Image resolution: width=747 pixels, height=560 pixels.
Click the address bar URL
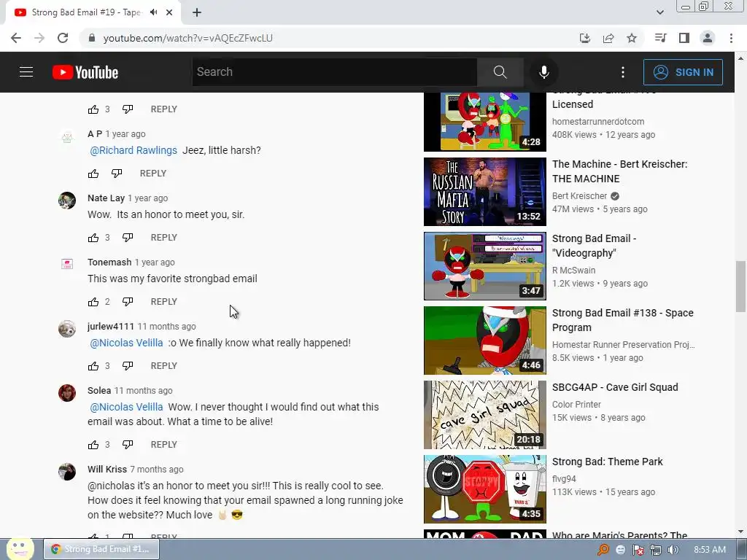pyautogui.click(x=188, y=38)
